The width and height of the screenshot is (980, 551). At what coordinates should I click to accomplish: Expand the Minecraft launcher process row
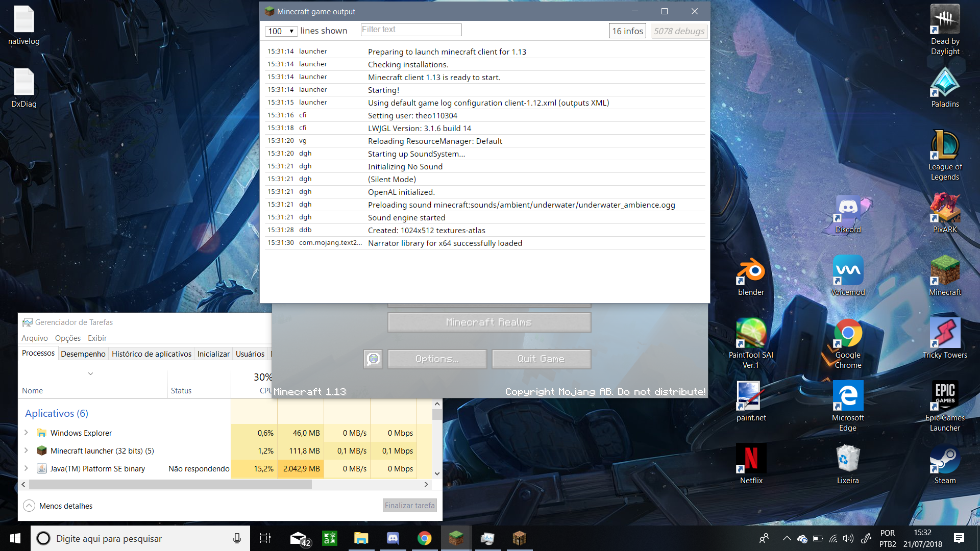pos(26,450)
